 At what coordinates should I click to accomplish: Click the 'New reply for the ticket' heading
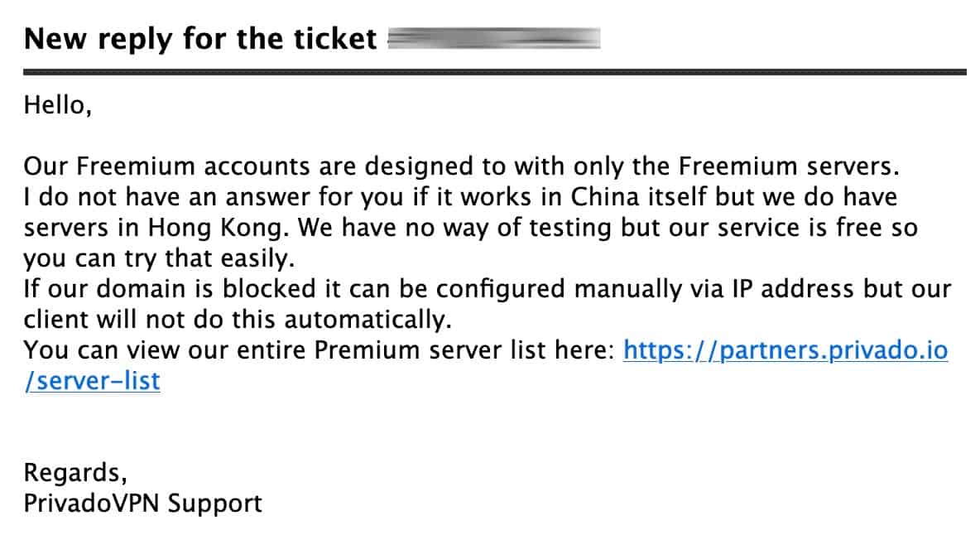tap(200, 40)
